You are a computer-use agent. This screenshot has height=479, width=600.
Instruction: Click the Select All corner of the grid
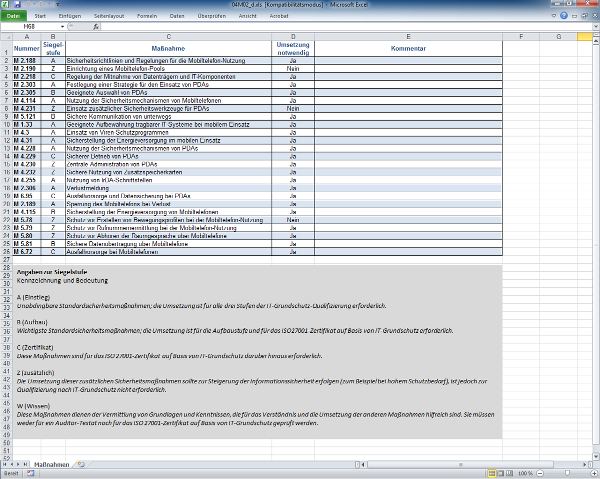click(x=6, y=36)
